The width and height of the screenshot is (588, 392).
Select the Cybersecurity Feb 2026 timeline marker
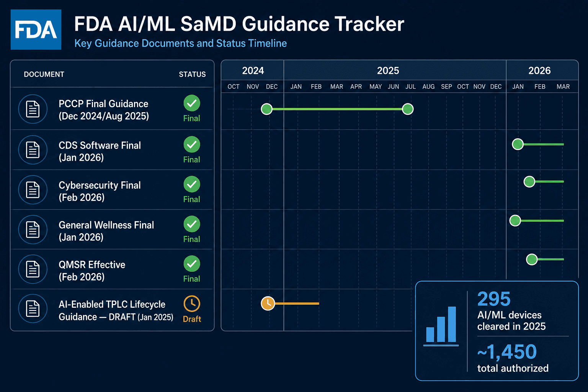[x=529, y=181]
